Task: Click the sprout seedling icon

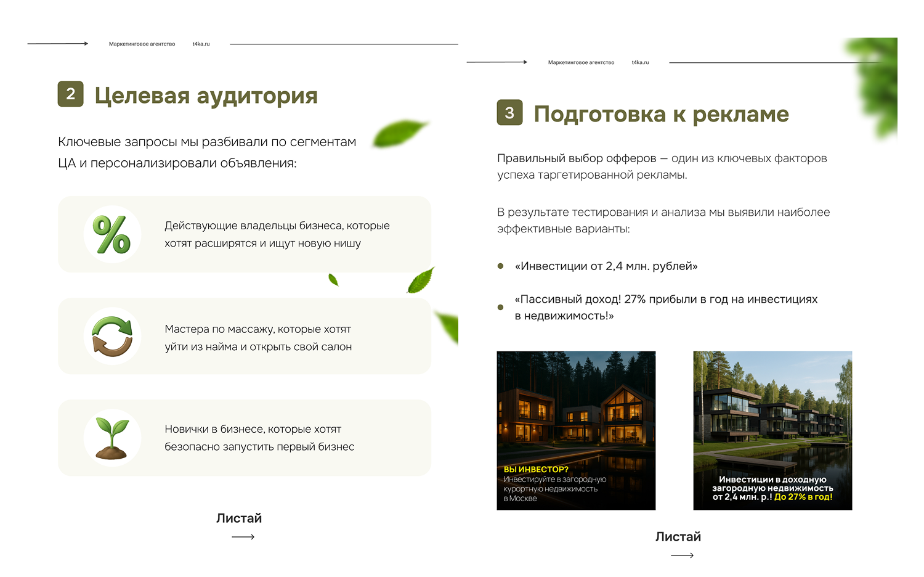Action: click(x=112, y=438)
